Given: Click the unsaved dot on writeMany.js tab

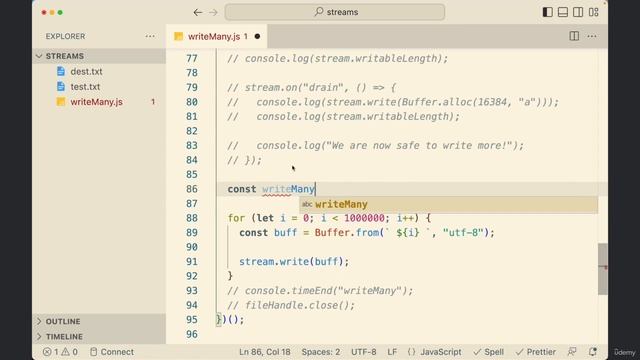Looking at the screenshot, I should pyautogui.click(x=257, y=36).
